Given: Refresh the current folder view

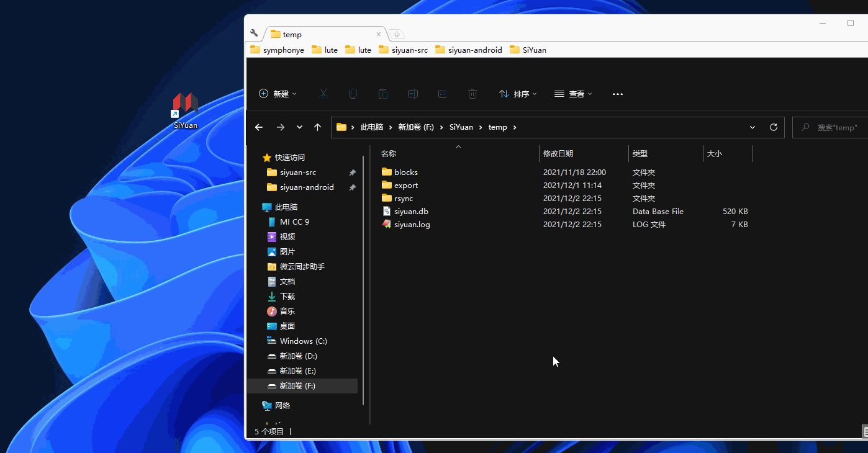Looking at the screenshot, I should click(x=774, y=127).
